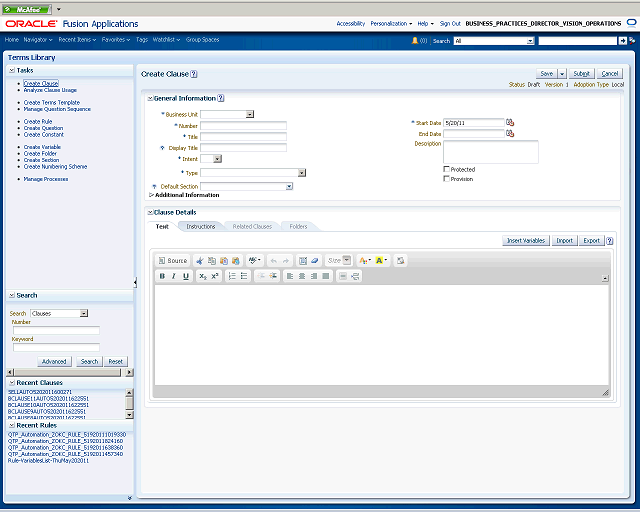Click the Submit button
Screen dimensions: 640x512
[581, 73]
